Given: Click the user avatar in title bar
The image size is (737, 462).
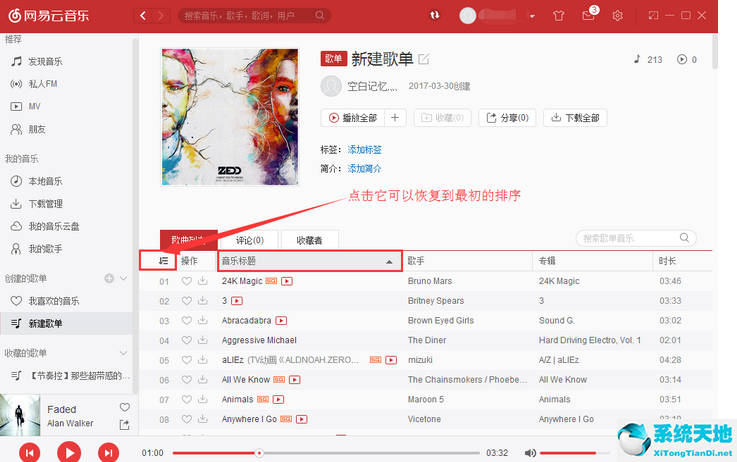Looking at the screenshot, I should (x=468, y=16).
